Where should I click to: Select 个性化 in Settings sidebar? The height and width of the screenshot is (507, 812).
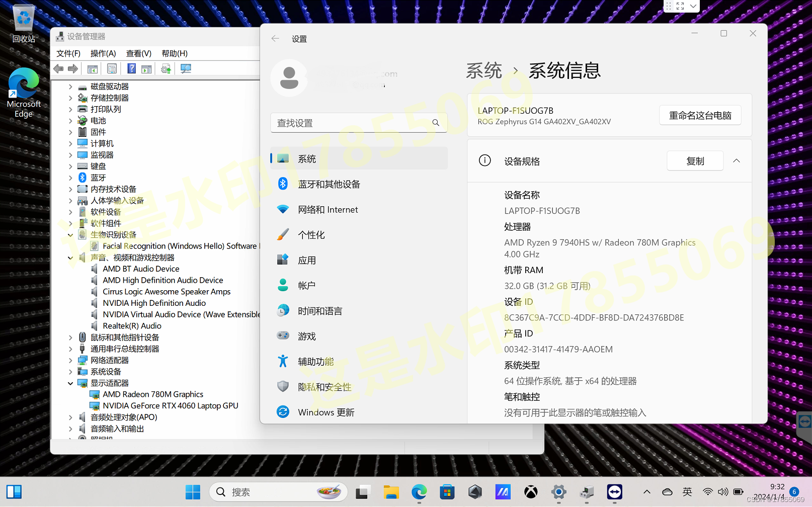359,235
